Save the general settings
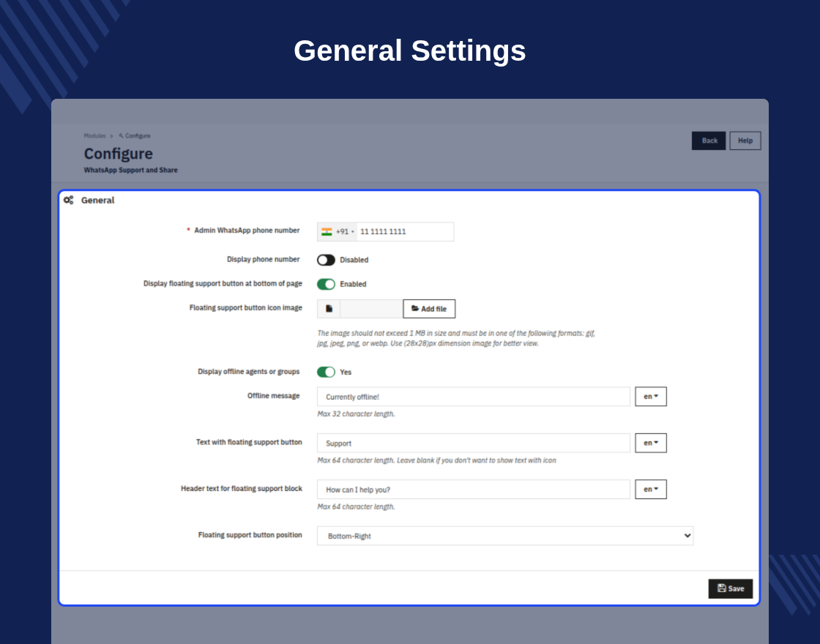The height and width of the screenshot is (644, 820). point(731,588)
